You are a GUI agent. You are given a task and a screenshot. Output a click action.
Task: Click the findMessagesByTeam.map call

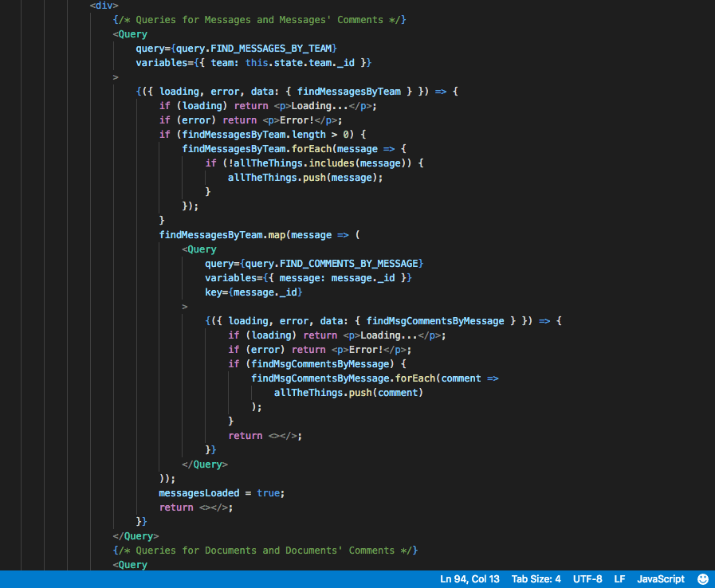click(222, 235)
